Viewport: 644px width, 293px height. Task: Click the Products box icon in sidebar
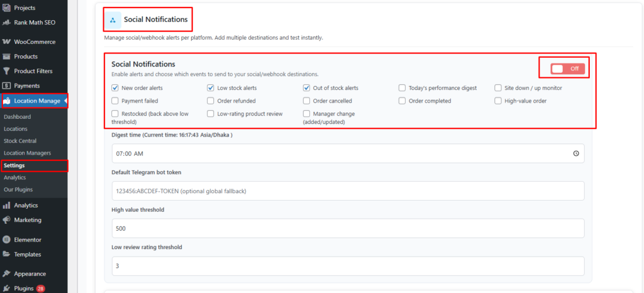pyautogui.click(x=7, y=57)
